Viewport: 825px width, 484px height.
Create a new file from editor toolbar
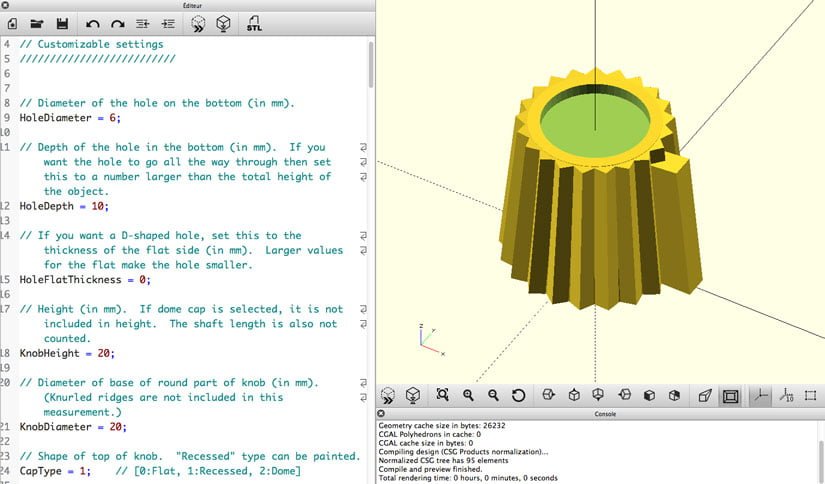click(12, 24)
